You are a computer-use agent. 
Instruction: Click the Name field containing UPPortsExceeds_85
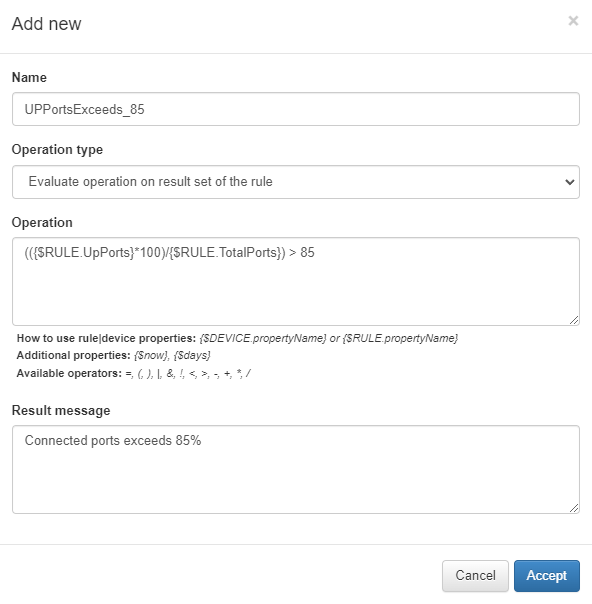[296, 109]
